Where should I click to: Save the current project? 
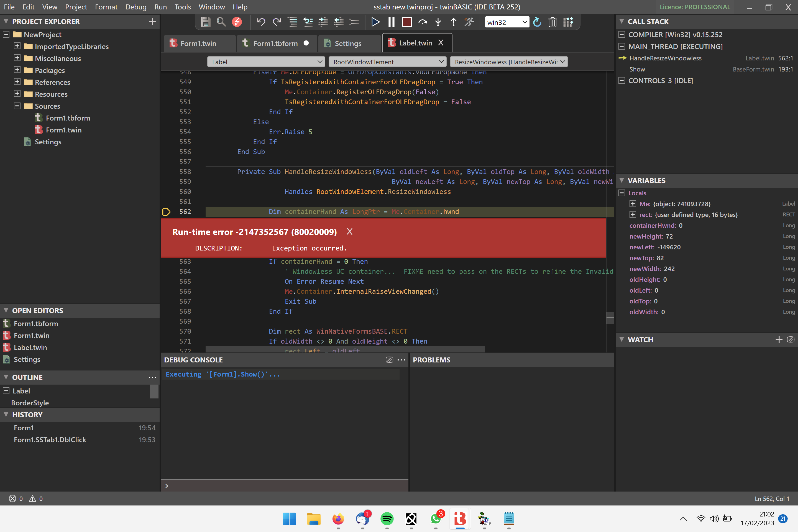pos(205,22)
